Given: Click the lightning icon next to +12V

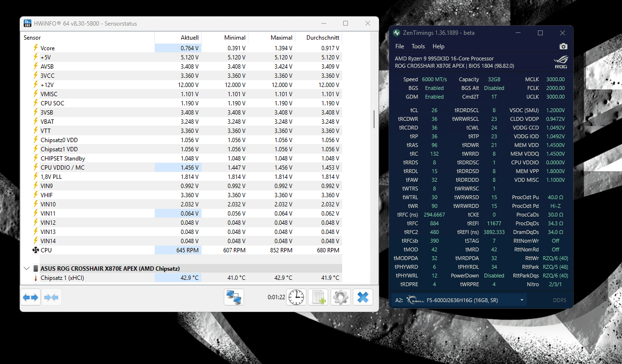Looking at the screenshot, I should click(35, 85).
